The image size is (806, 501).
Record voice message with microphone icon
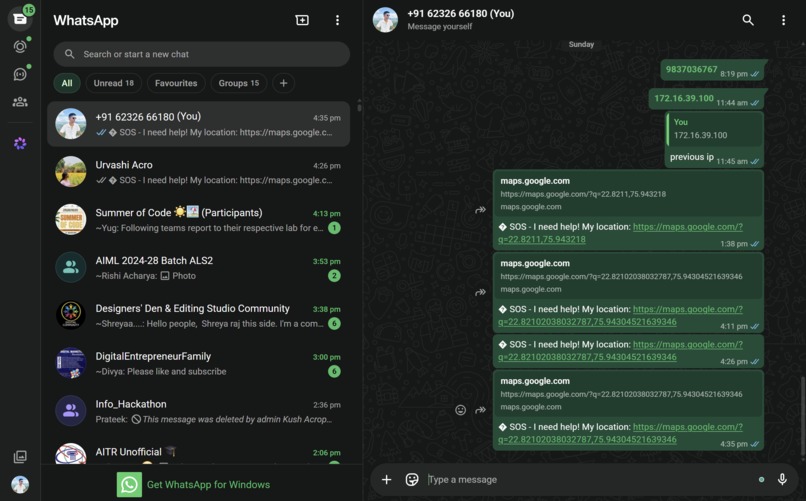782,479
